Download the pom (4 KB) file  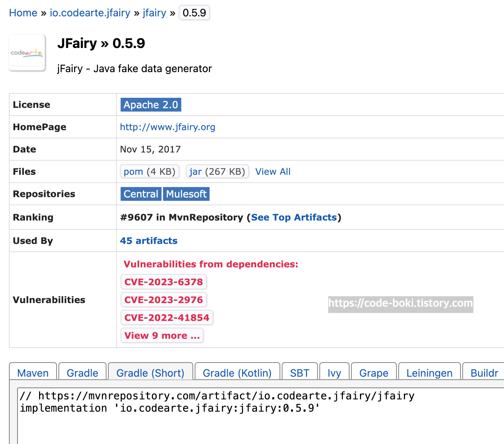pyautogui.click(x=150, y=171)
